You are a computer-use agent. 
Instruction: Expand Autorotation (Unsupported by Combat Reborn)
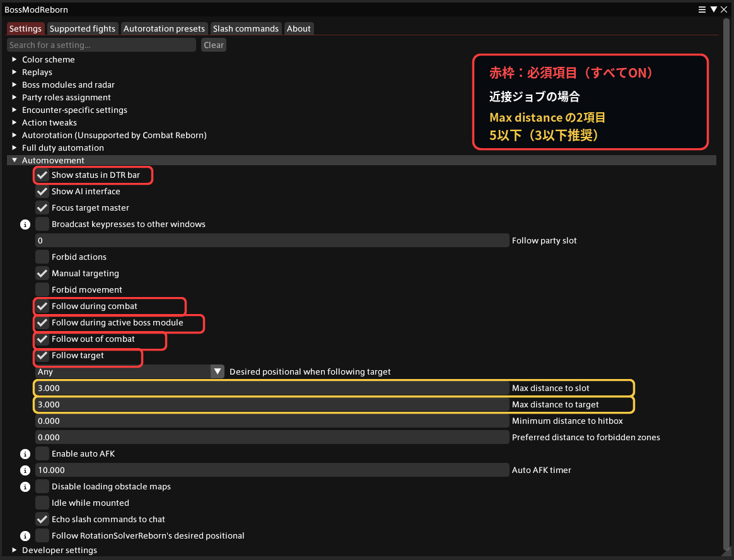click(14, 136)
